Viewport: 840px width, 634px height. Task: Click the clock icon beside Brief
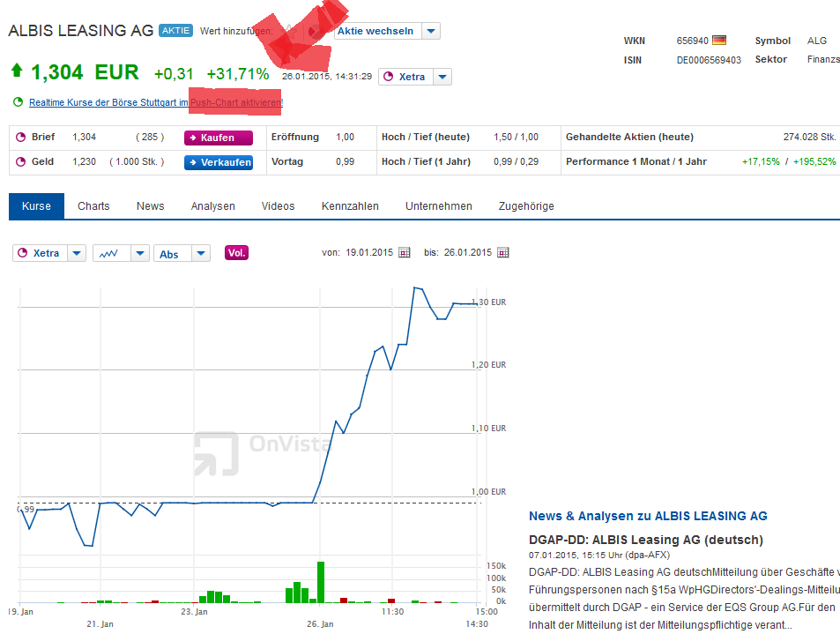[x=21, y=137]
